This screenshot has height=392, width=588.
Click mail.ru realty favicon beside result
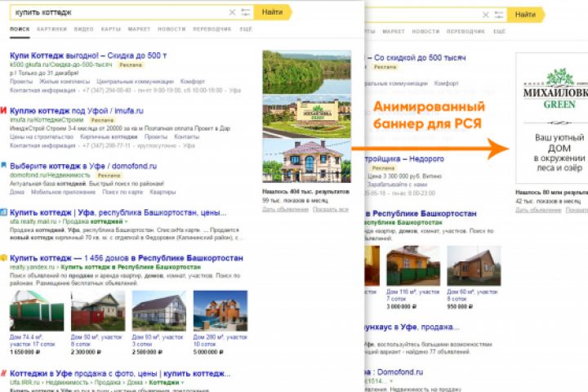pos(3,212)
